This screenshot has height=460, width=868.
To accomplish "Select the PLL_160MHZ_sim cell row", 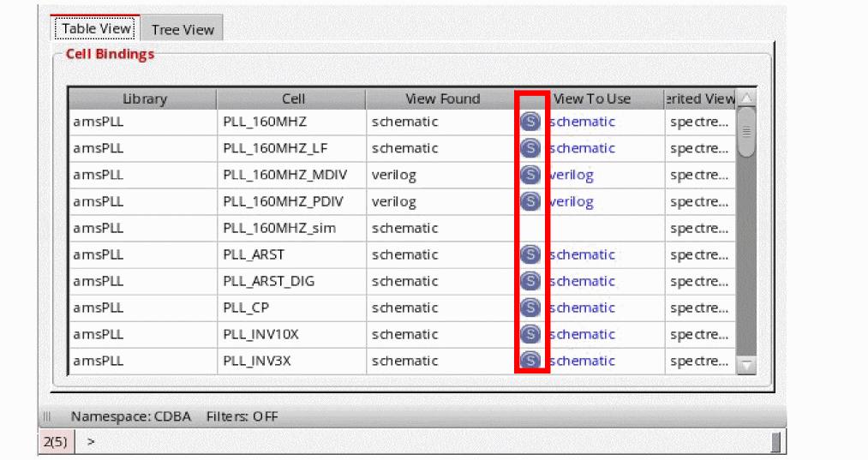I will tap(403, 228).
